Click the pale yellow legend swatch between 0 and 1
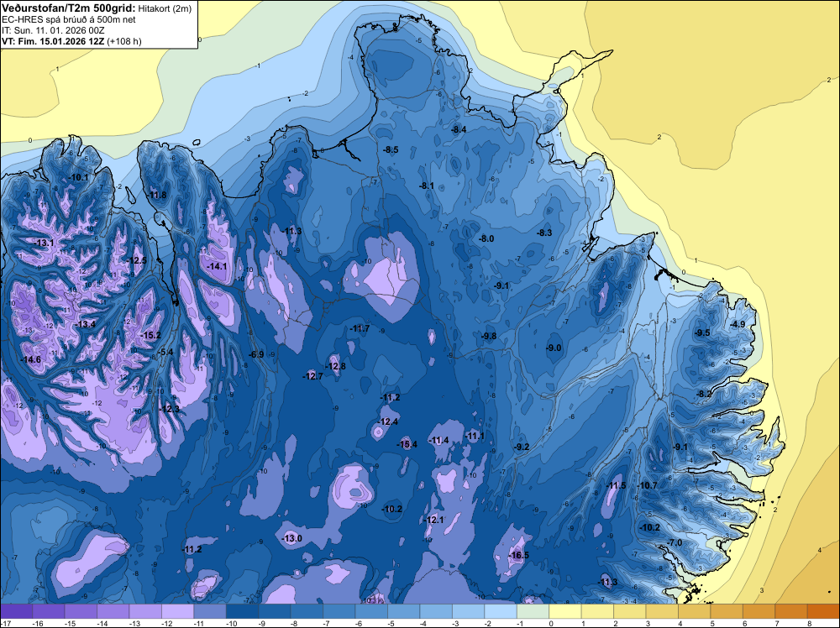Viewport: 840px width, 628px height. point(565,611)
